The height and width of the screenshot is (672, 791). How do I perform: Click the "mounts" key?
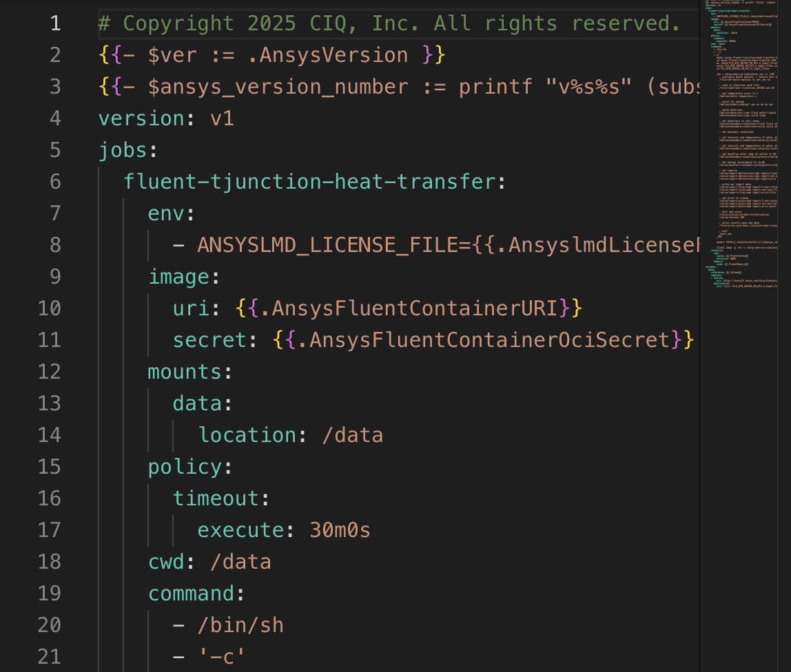point(185,372)
